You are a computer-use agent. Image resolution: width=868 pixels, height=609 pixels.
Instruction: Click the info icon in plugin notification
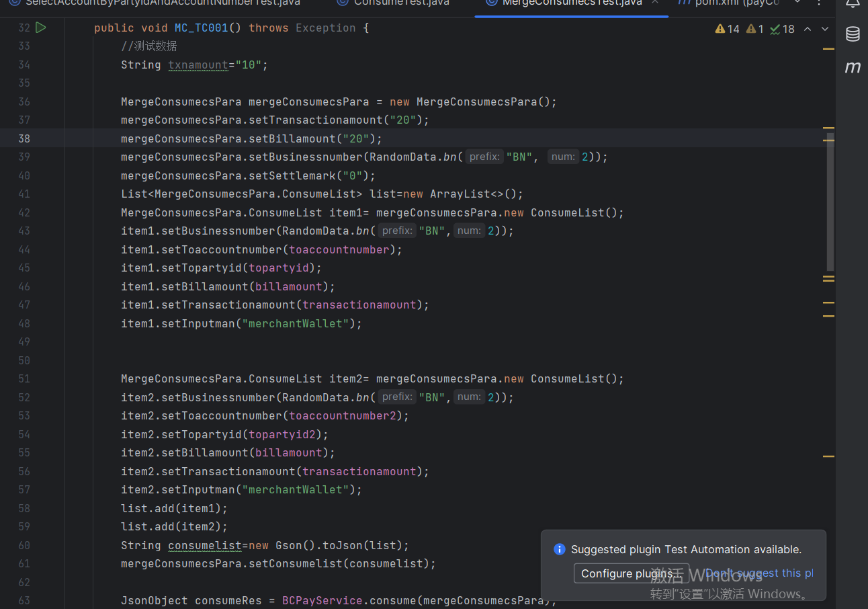(x=559, y=549)
